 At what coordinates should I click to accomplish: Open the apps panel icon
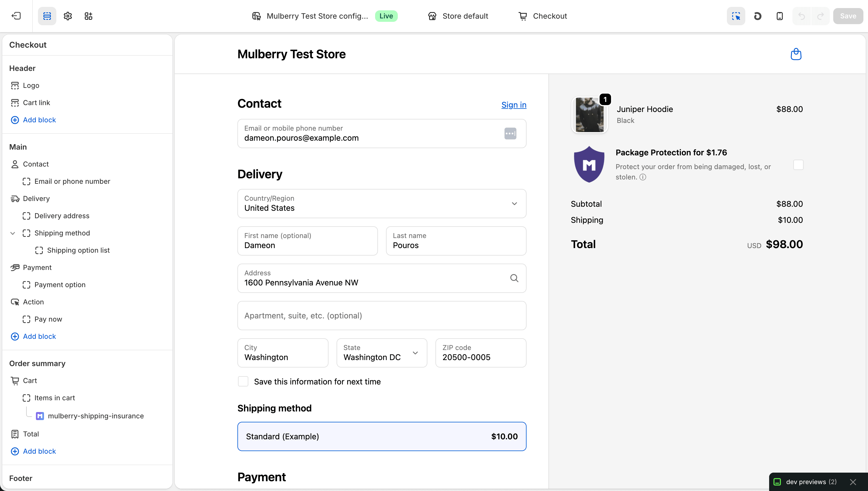(88, 16)
